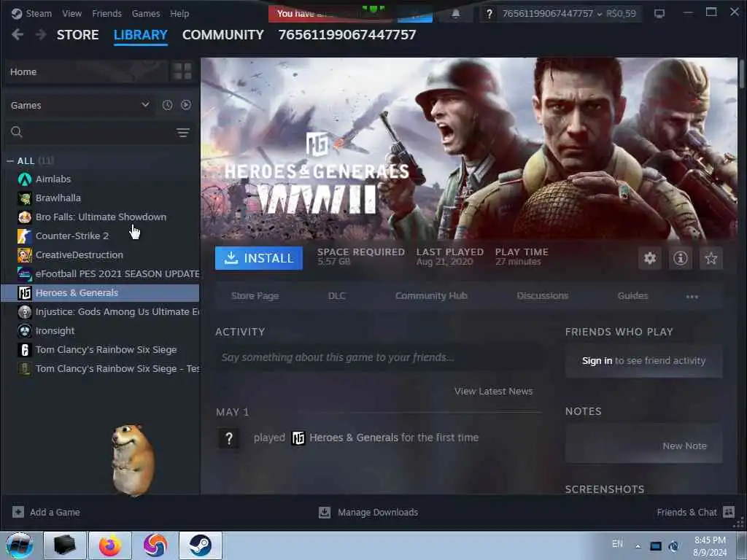Open the Steam Windows tray icon

[x=673, y=545]
